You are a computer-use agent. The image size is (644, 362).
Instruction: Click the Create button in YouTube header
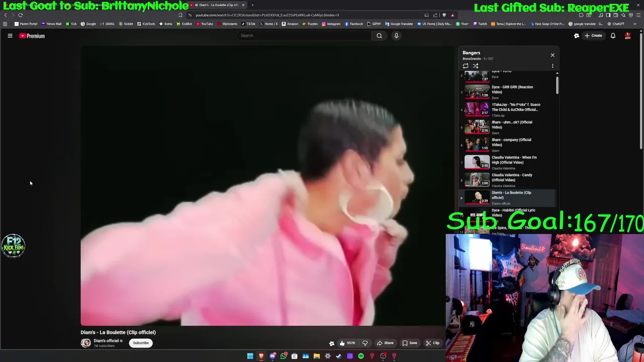594,36
